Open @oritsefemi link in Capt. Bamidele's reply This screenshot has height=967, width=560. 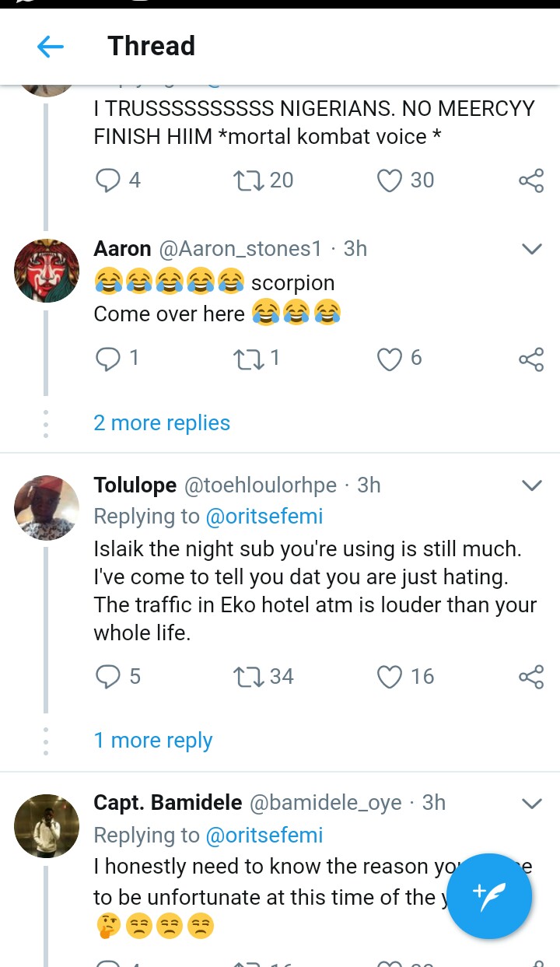coord(264,835)
